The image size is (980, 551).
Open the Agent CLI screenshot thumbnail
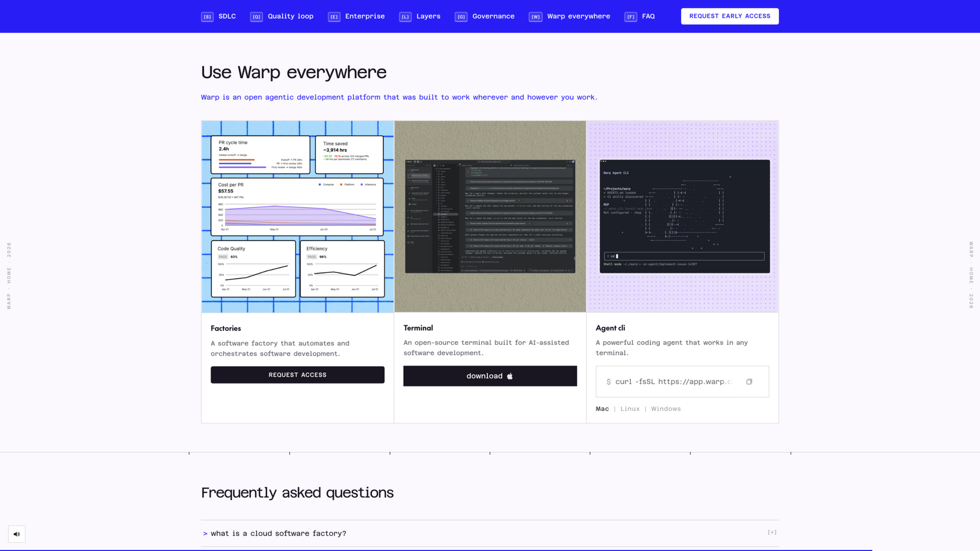click(682, 216)
